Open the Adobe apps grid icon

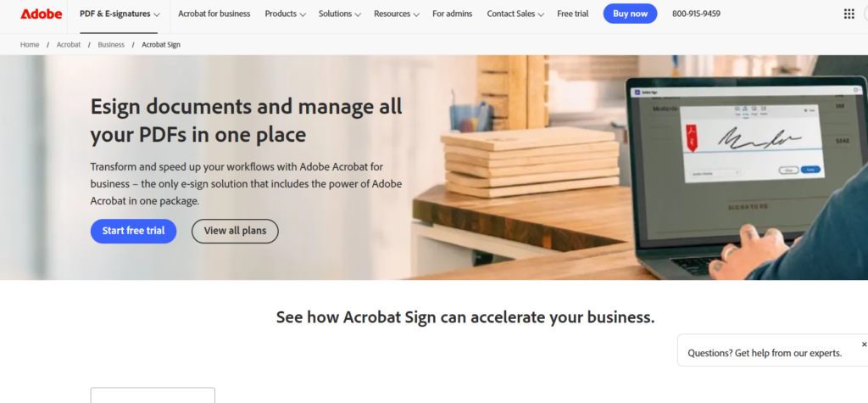(849, 14)
